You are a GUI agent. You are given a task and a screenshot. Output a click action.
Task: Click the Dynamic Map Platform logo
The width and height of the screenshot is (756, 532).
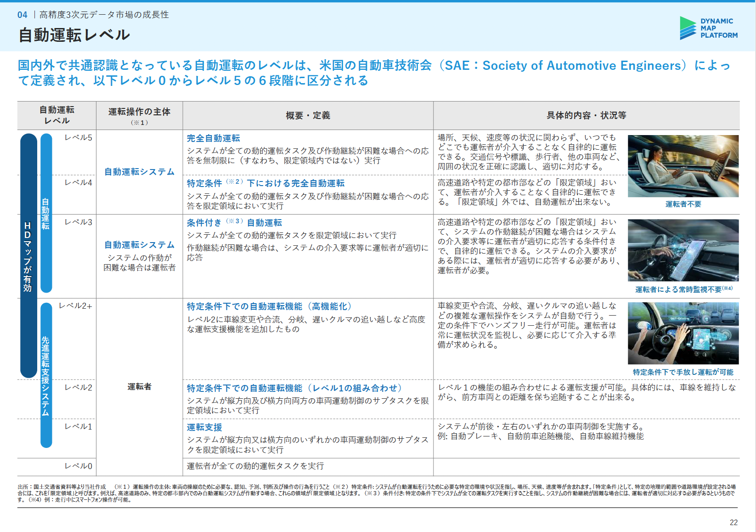(x=709, y=28)
